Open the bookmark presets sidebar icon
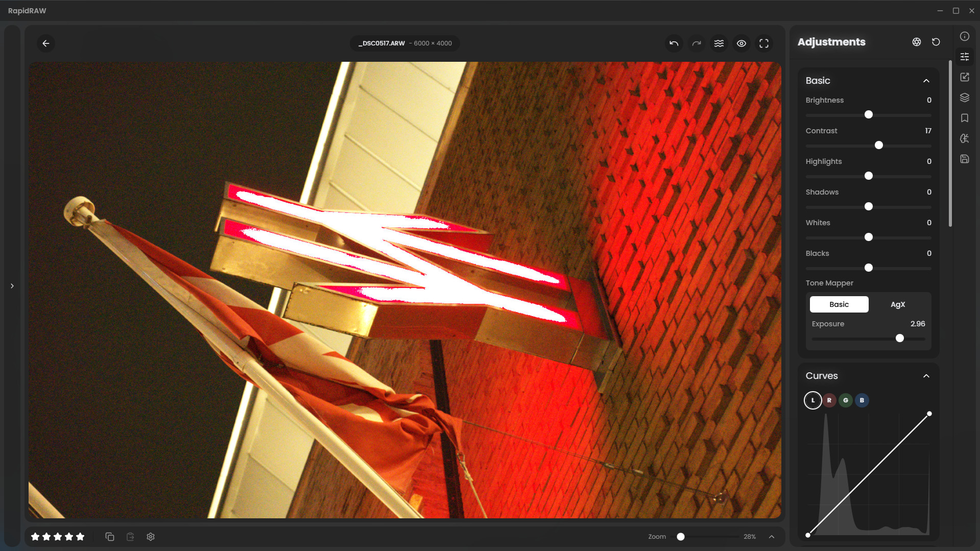The height and width of the screenshot is (551, 980). pos(964,118)
